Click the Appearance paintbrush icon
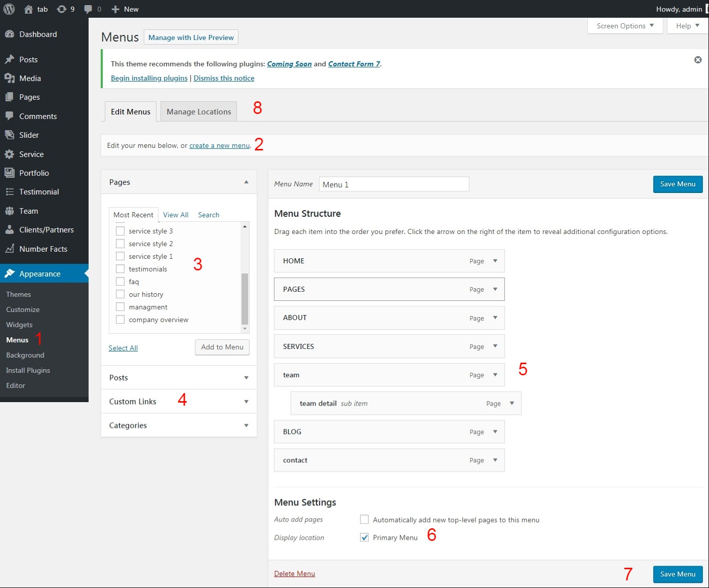The height and width of the screenshot is (588, 709). pyautogui.click(x=9, y=273)
